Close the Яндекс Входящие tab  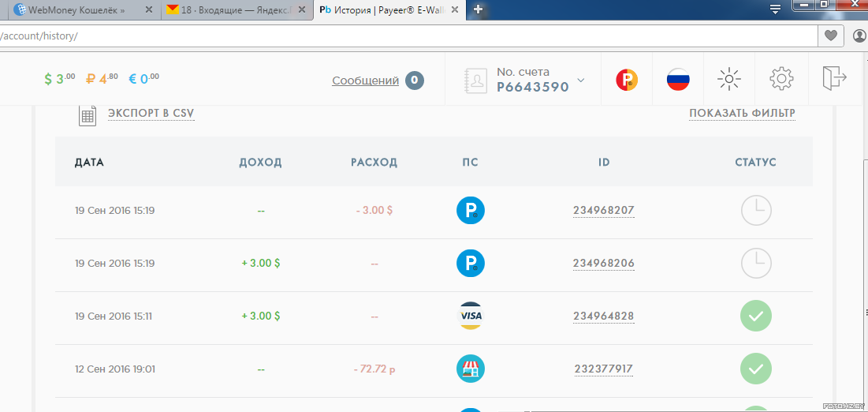[300, 9]
